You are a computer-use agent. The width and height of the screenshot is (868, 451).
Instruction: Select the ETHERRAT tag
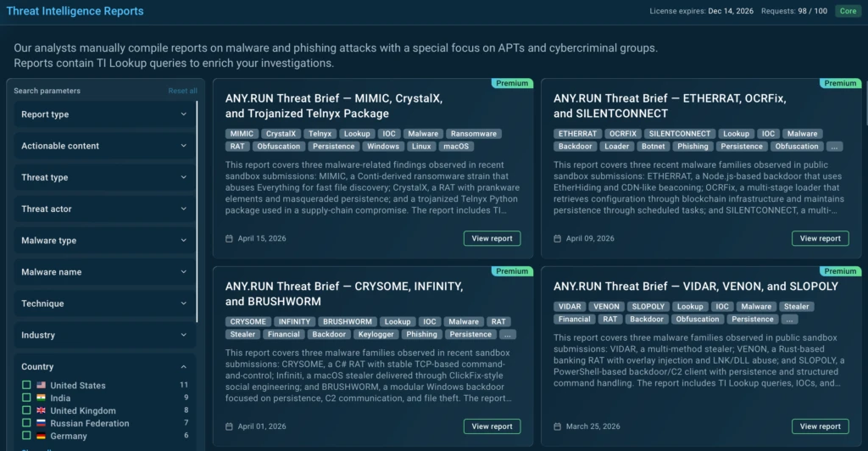click(577, 134)
